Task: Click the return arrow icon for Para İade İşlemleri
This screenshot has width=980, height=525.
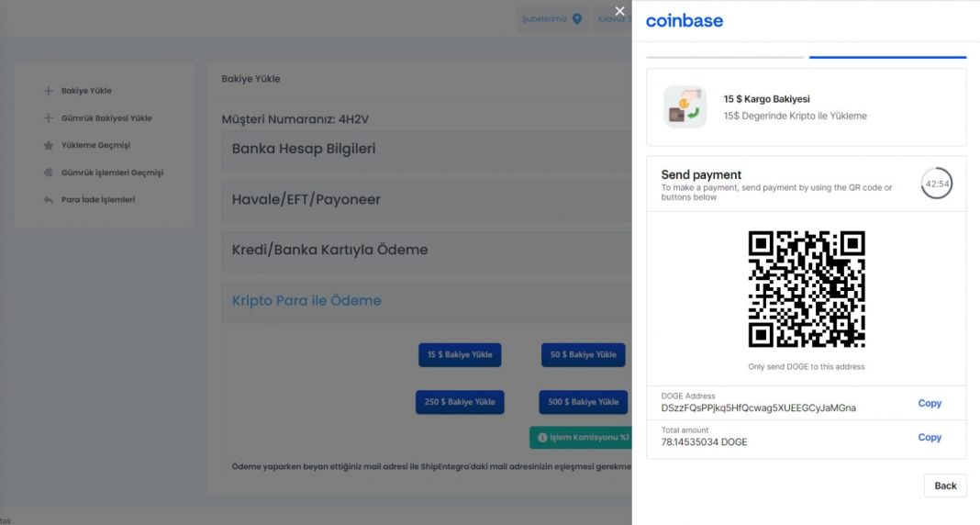Action: (48, 200)
